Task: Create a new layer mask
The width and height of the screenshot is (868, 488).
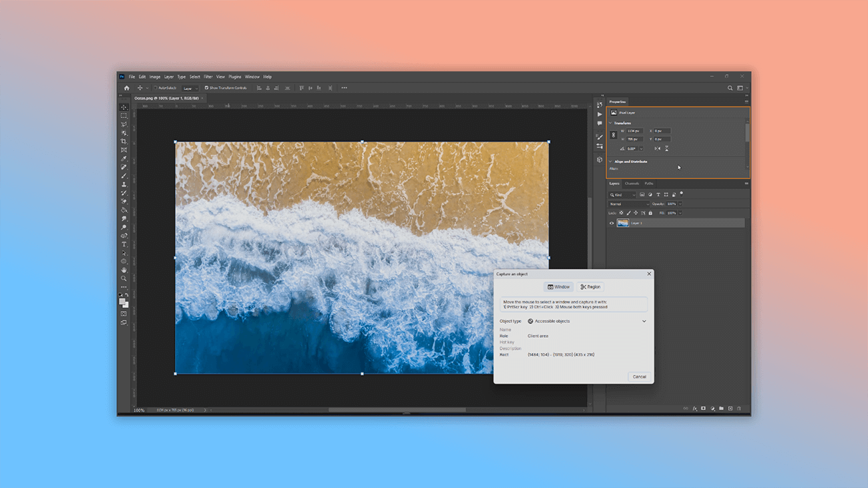Action: (703, 409)
